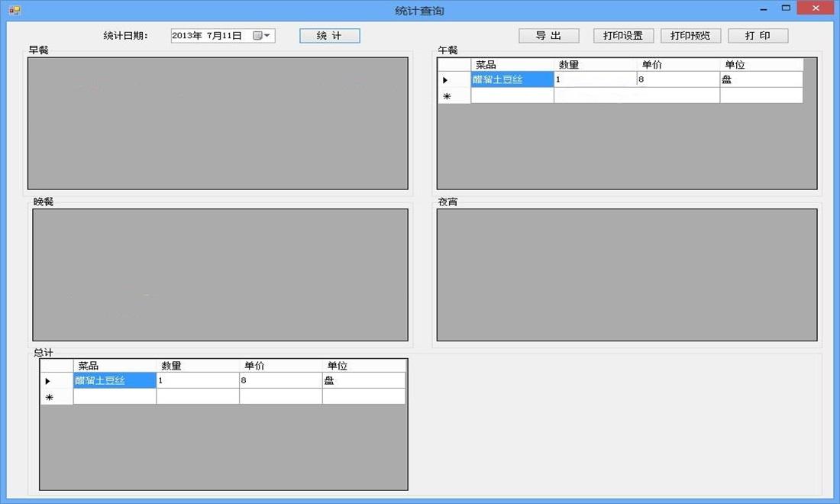
Task: Click the 打印 print button
Action: 758,36
